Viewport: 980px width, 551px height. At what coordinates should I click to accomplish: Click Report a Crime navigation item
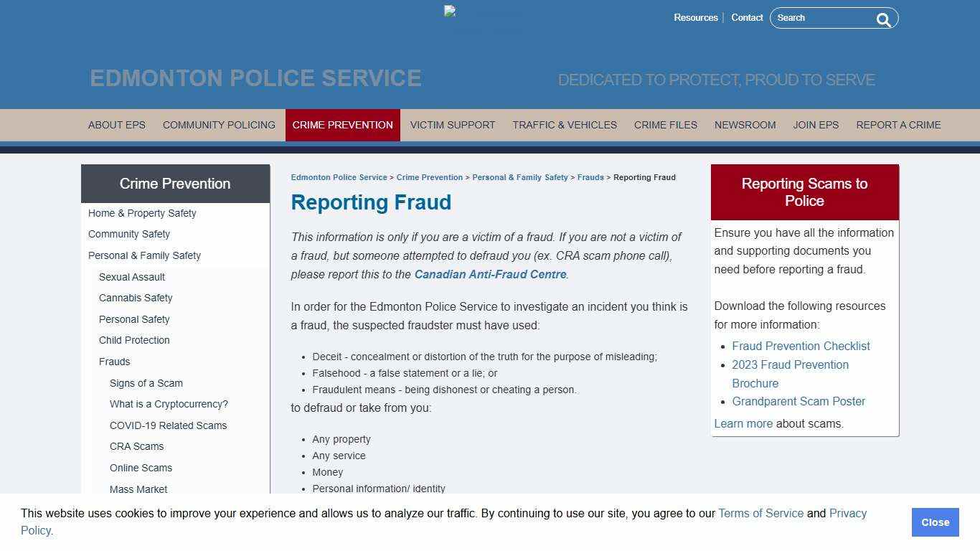(x=898, y=125)
